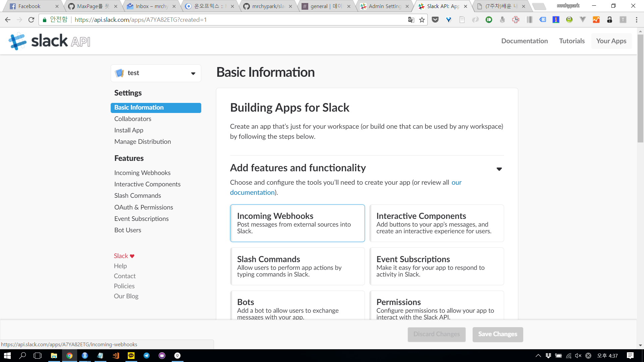This screenshot has width=644, height=362.
Task: Open Your Apps in top navigation
Action: [x=611, y=41]
